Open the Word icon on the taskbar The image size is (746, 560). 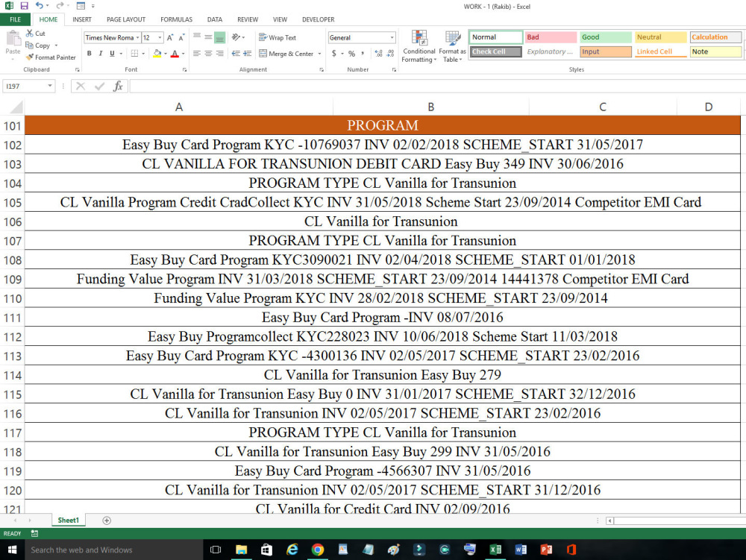(x=521, y=550)
